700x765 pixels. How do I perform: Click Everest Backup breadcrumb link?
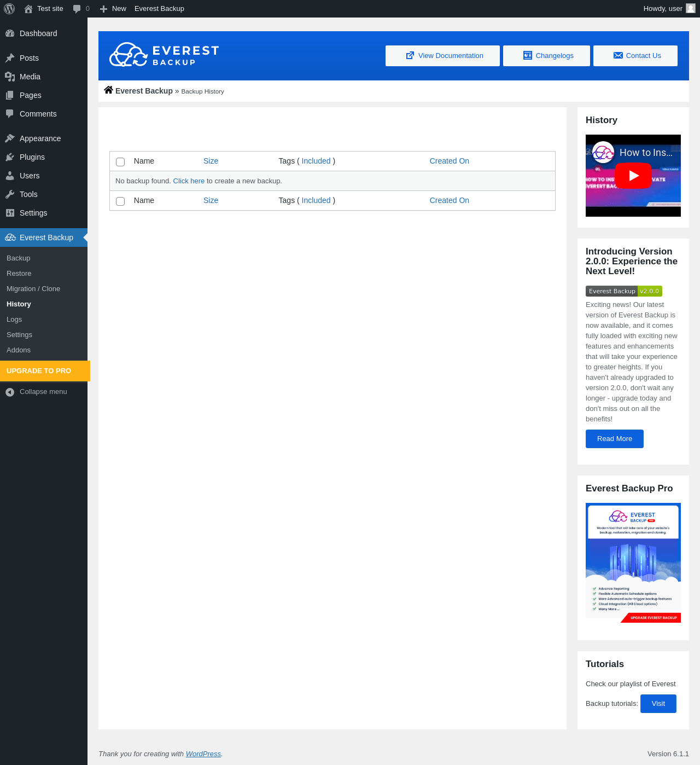144,91
